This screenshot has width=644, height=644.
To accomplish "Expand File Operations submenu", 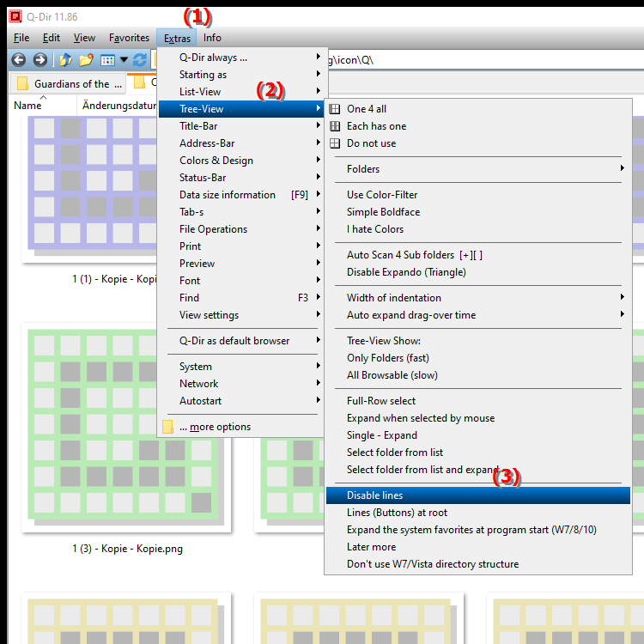I will [240, 229].
